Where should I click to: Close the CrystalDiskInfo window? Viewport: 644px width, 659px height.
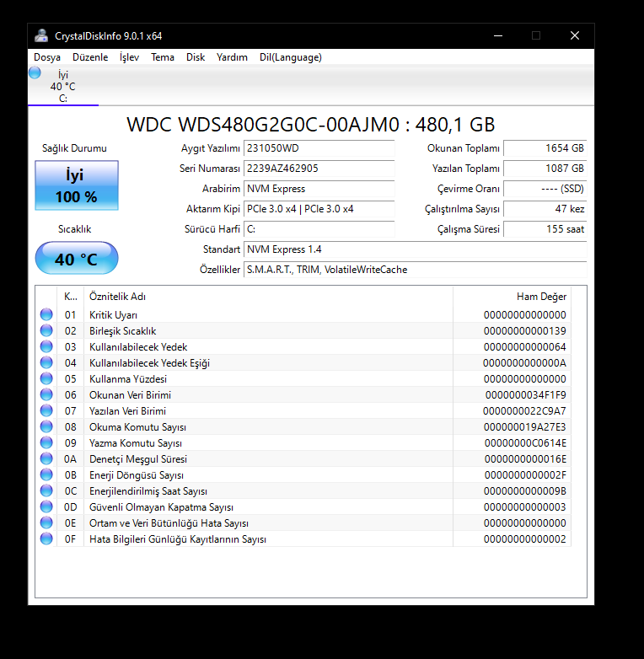pos(575,35)
